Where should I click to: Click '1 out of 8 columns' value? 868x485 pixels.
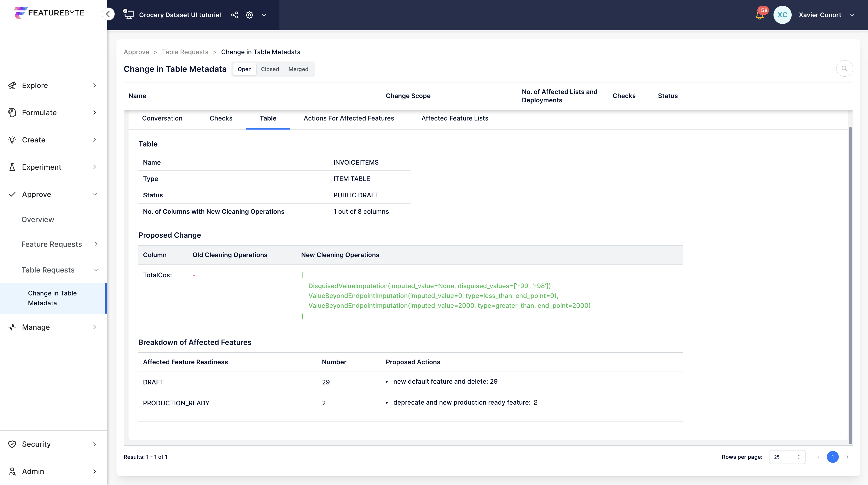(361, 212)
